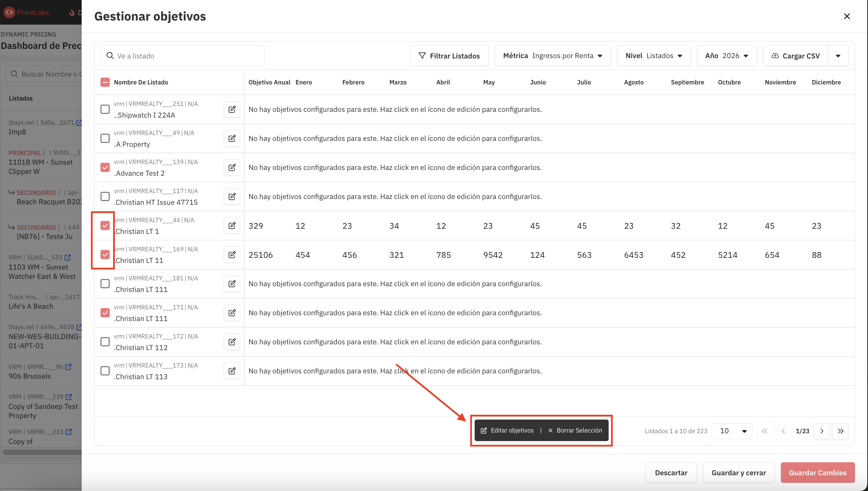Edit objectives for .Christian HT Issue 47715
Image resolution: width=868 pixels, height=491 pixels.
[x=232, y=197]
